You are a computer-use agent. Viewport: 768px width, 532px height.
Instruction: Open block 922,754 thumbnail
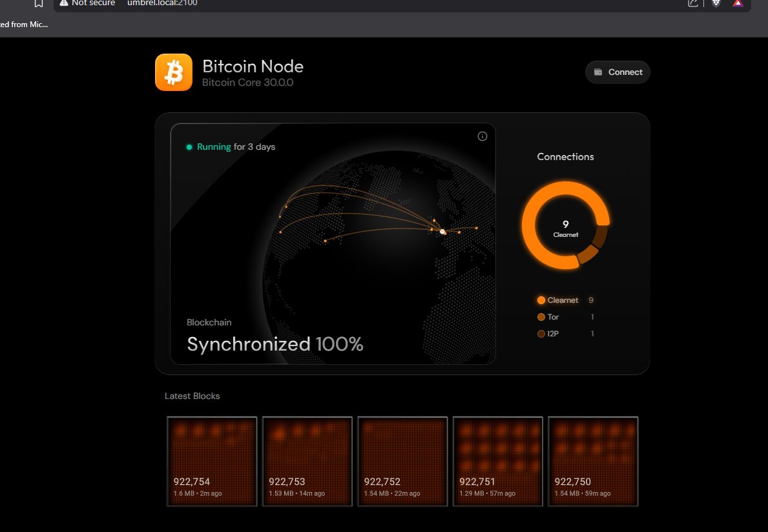coord(212,461)
